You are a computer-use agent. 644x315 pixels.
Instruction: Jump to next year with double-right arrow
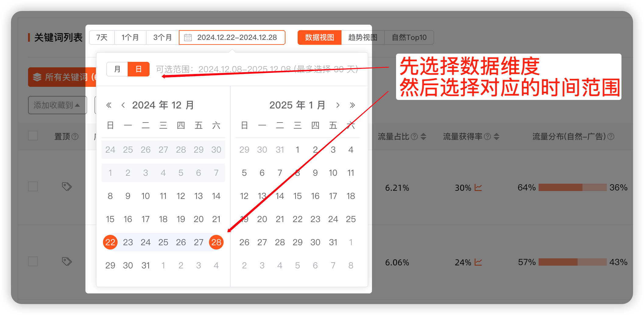pyautogui.click(x=352, y=105)
